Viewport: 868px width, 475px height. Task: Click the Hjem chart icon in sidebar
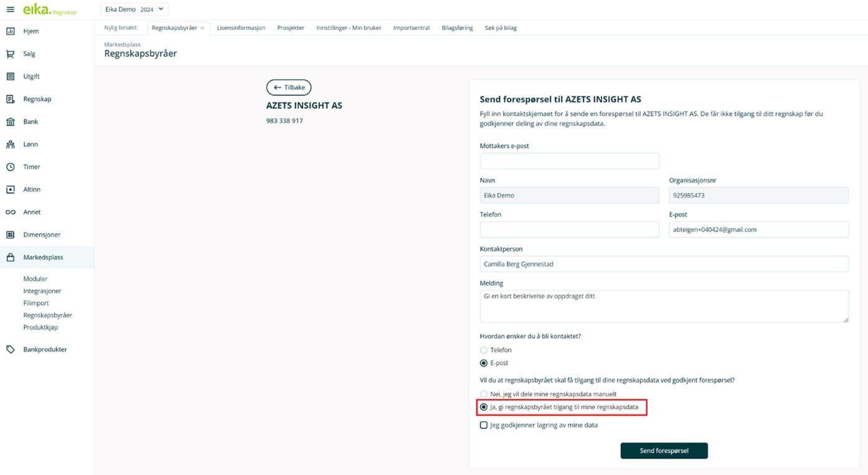[x=11, y=31]
